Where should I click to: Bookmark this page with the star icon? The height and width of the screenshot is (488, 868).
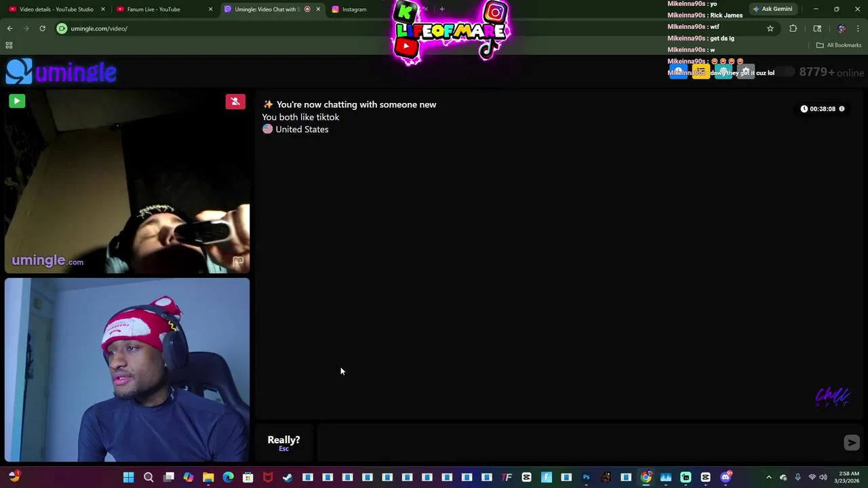(x=770, y=28)
